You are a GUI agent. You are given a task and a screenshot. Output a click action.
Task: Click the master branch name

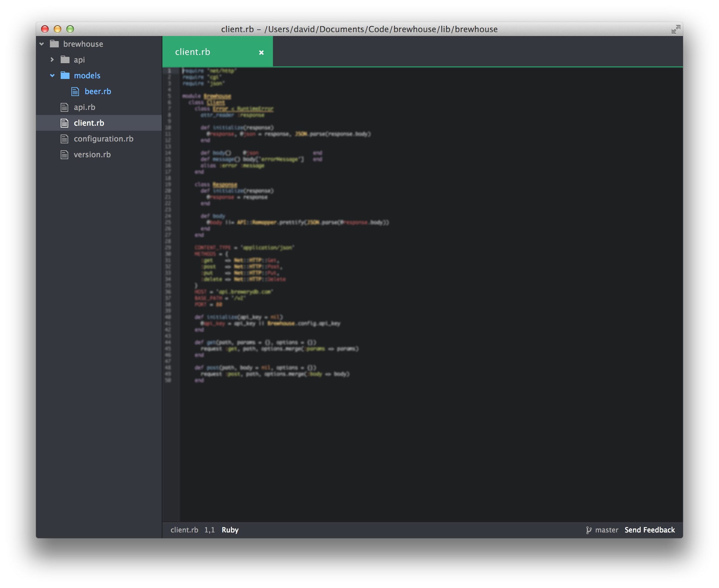[x=607, y=530]
